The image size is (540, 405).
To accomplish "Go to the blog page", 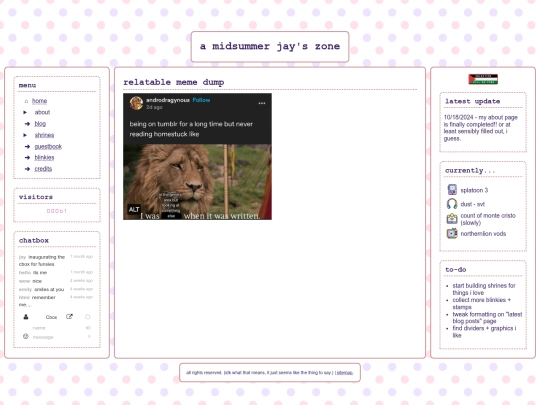I will pyautogui.click(x=40, y=124).
